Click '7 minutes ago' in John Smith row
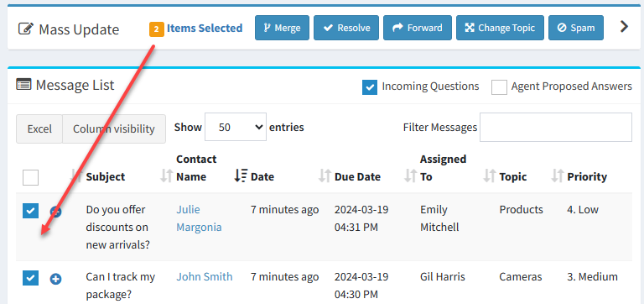 [284, 277]
